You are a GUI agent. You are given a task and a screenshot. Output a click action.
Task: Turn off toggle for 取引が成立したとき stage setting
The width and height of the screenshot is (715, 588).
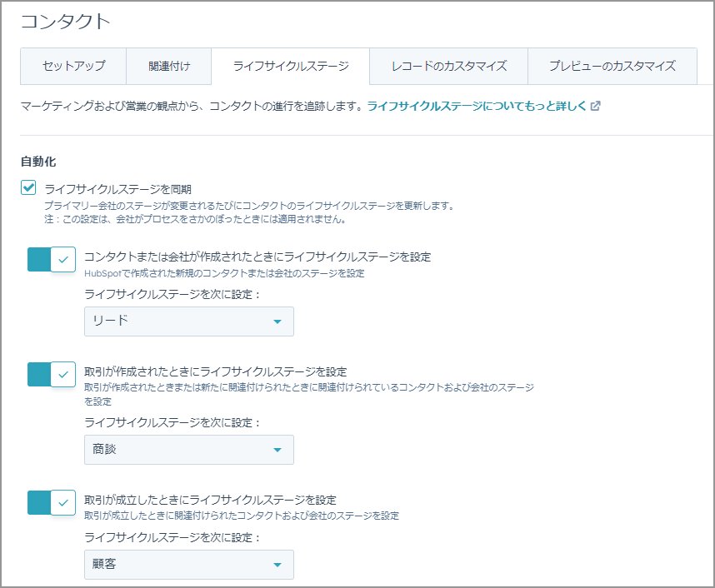pyautogui.click(x=52, y=502)
